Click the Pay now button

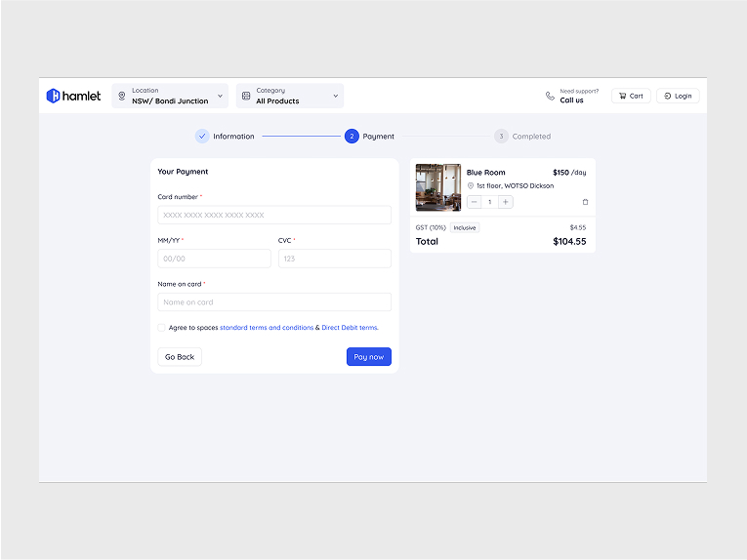click(x=369, y=357)
